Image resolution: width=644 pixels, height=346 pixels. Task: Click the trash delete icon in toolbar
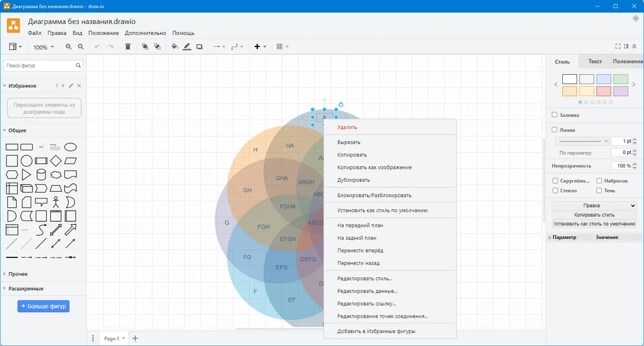pyautogui.click(x=128, y=47)
